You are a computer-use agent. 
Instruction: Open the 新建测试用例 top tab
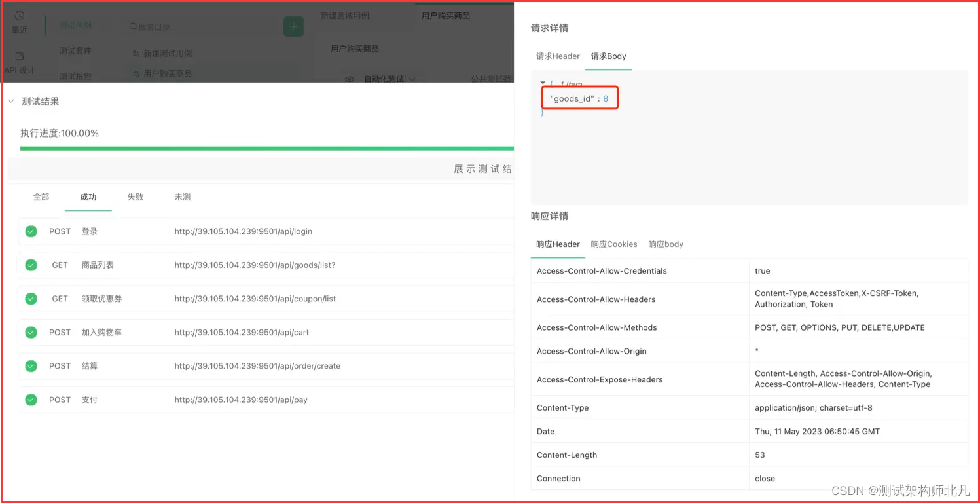[x=345, y=16]
